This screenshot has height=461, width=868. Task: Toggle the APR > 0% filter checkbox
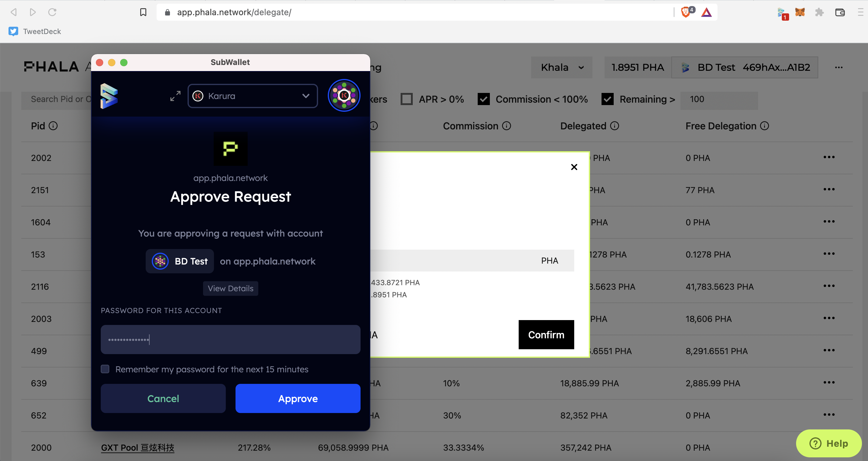pyautogui.click(x=406, y=99)
